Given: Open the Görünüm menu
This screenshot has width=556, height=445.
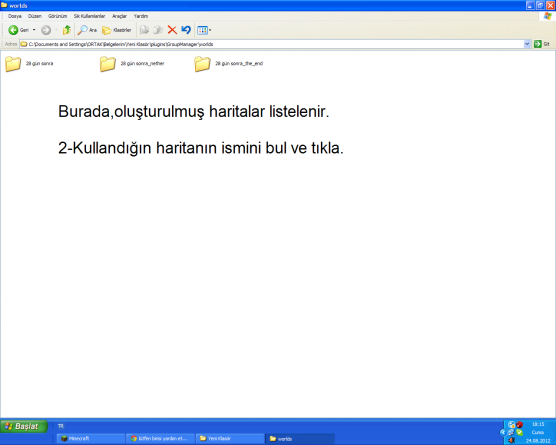Looking at the screenshot, I should tap(57, 16).
